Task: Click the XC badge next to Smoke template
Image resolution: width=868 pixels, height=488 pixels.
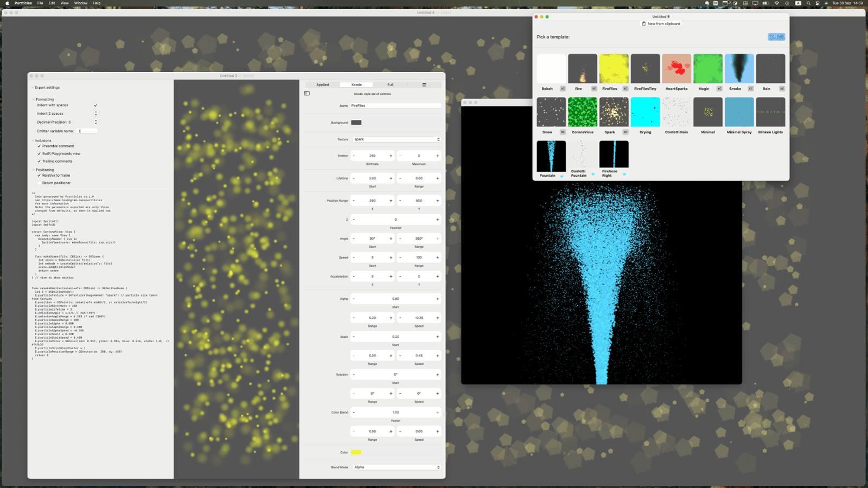Action: click(751, 88)
